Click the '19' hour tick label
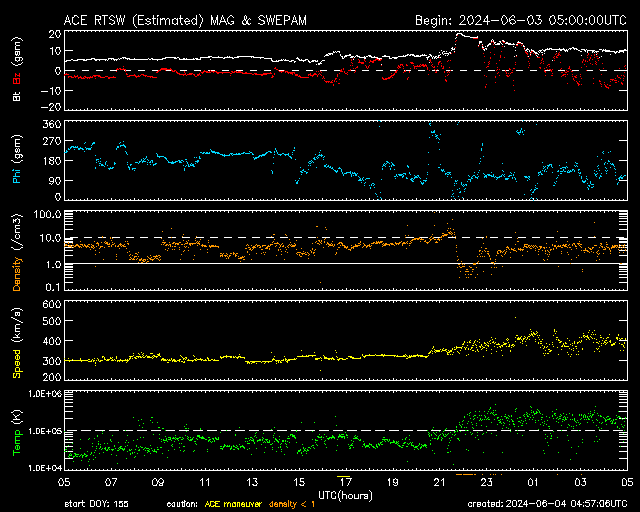Viewport: 640px width, 512px height. (393, 482)
